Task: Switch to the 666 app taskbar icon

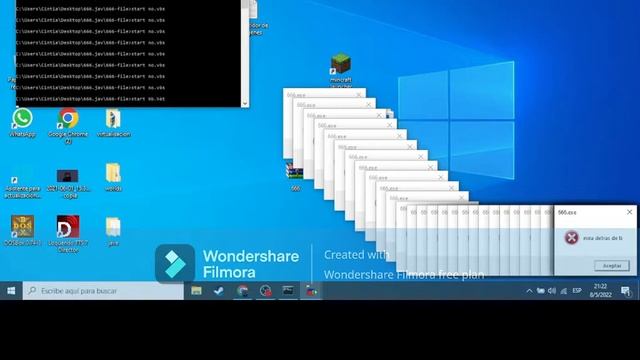Action: click(x=311, y=291)
